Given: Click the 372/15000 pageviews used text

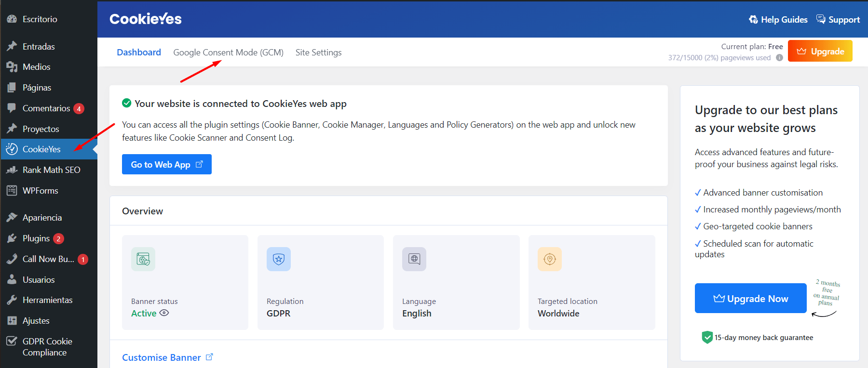Looking at the screenshot, I should pyautogui.click(x=719, y=58).
